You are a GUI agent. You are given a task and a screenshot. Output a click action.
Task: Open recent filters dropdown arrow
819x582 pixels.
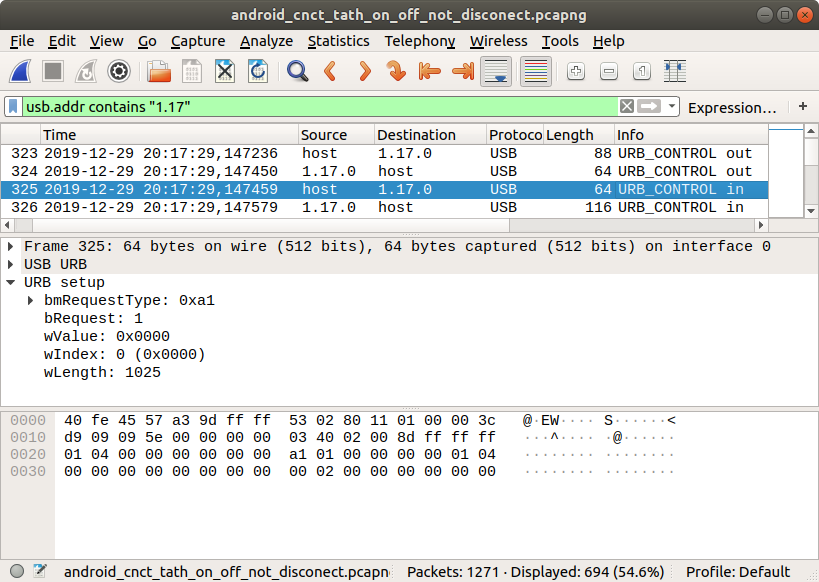click(671, 107)
